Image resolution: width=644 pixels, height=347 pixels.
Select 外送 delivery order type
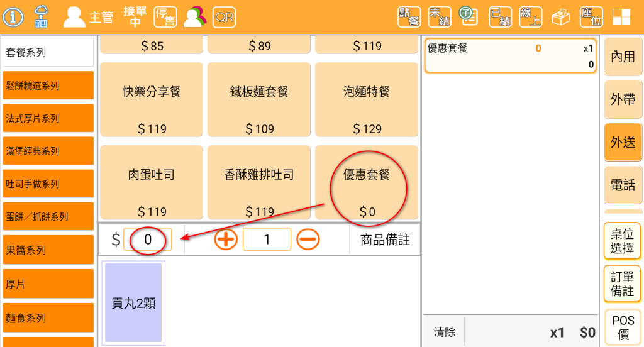pyautogui.click(x=623, y=142)
